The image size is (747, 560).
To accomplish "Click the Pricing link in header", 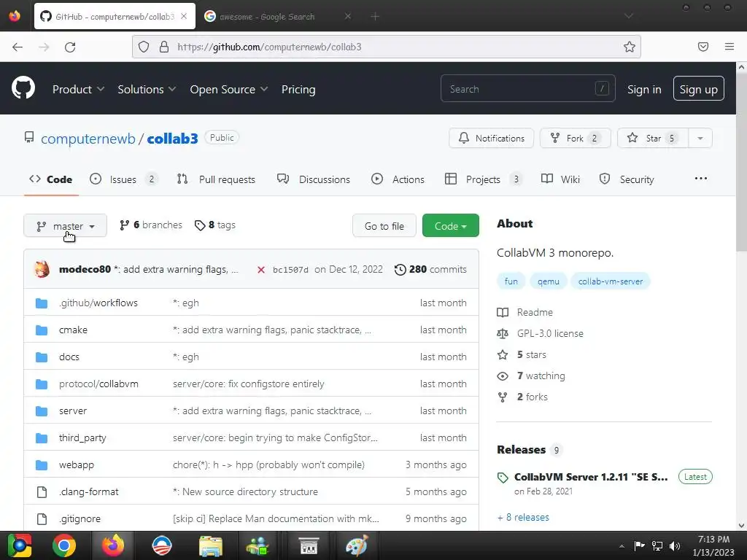I will [298, 89].
